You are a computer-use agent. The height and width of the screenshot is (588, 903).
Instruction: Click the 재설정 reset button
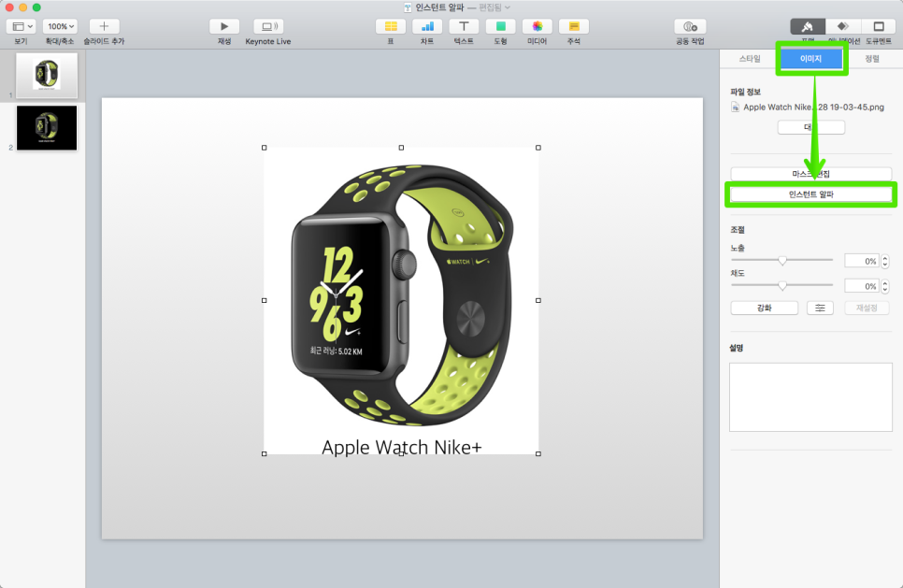(x=867, y=308)
